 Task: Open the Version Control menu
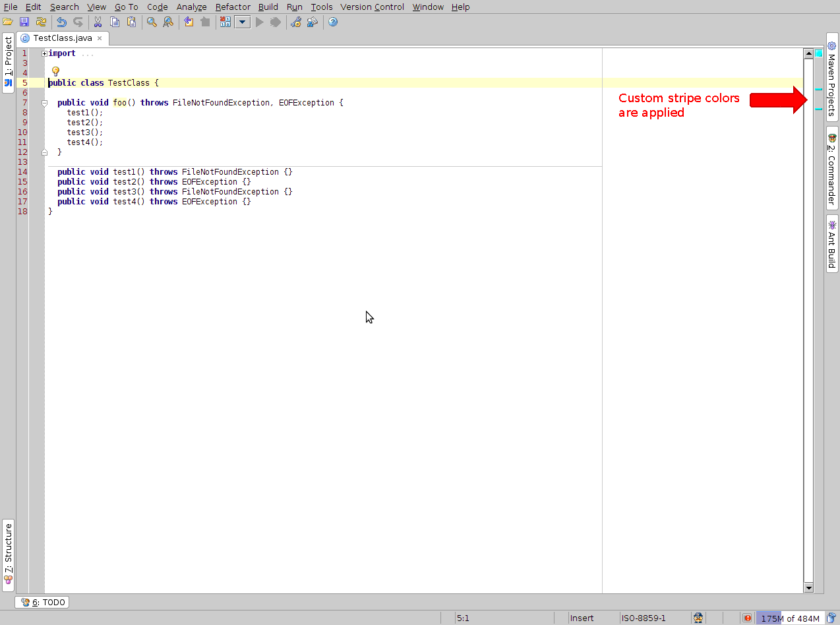click(373, 7)
